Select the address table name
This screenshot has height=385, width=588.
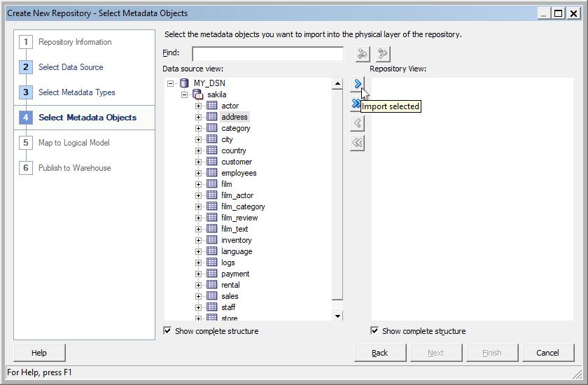234,117
